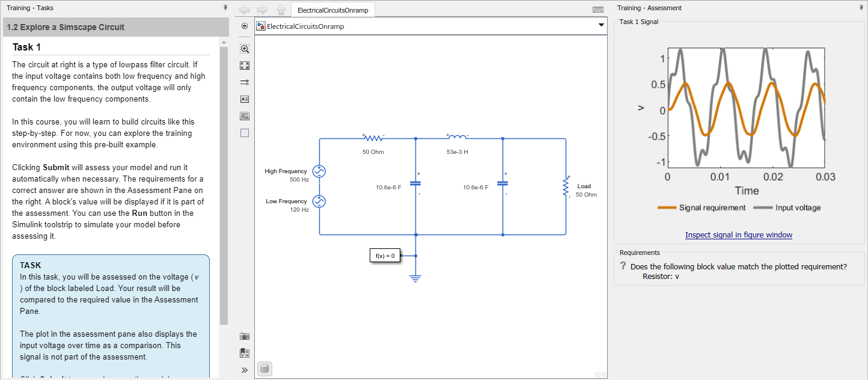The width and height of the screenshot is (868, 380).
Task: Toggle the sample-time legend icon above the camera icon
Action: coord(244,353)
